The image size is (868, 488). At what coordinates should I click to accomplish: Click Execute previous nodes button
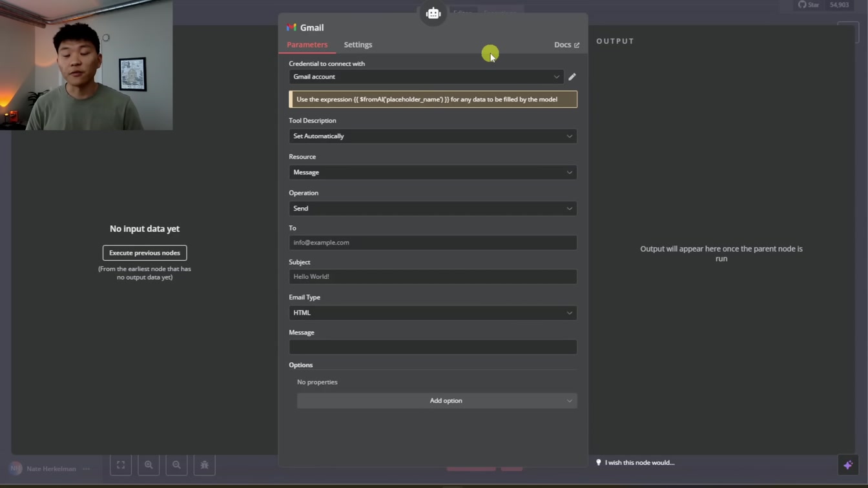point(145,253)
